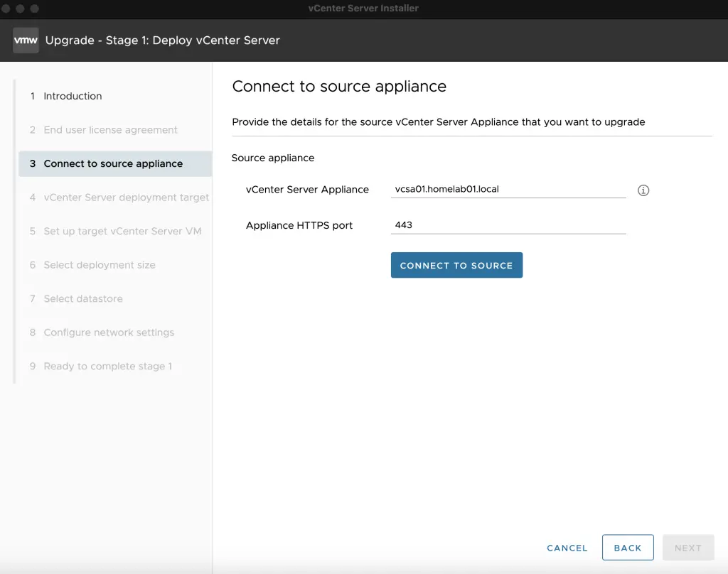The width and height of the screenshot is (728, 574).
Task: Select the Select deployment size step
Action: coord(99,265)
